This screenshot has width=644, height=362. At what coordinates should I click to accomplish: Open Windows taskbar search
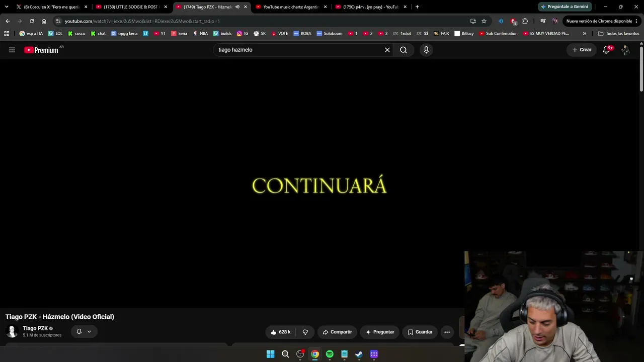(x=285, y=354)
